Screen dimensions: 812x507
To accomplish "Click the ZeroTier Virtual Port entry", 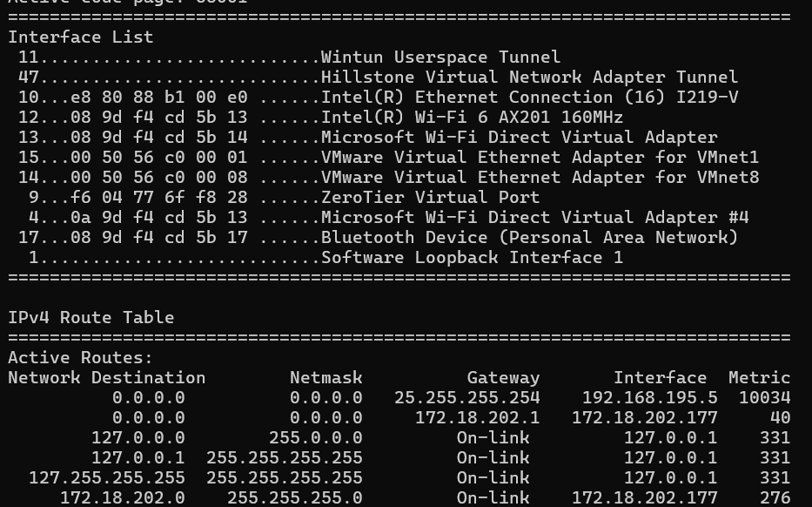I will click(430, 197).
